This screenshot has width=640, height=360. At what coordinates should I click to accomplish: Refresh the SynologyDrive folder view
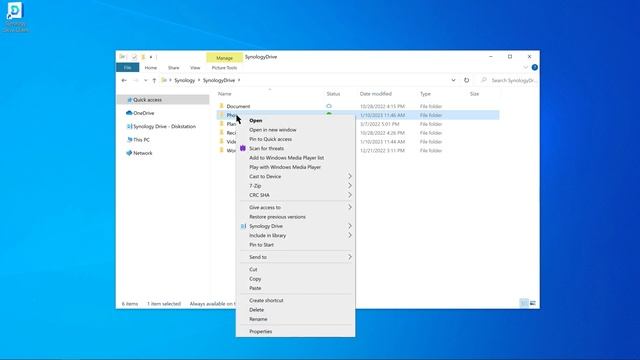tap(467, 80)
